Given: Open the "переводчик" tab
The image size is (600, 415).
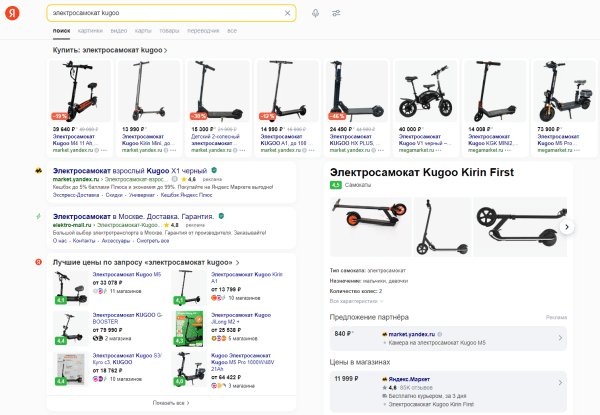Looking at the screenshot, I should coord(203,31).
